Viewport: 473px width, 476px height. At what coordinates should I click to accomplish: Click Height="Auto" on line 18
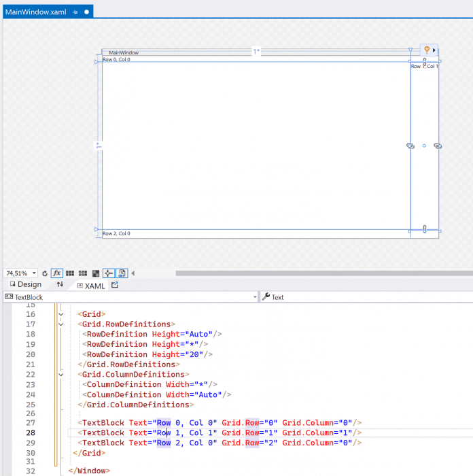pos(182,335)
